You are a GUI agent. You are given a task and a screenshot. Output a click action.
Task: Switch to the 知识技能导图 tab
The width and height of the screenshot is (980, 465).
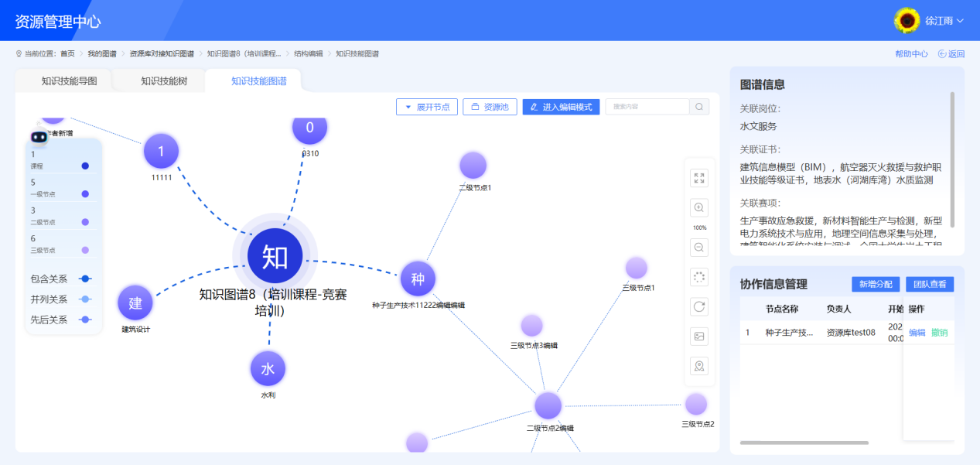point(69,81)
